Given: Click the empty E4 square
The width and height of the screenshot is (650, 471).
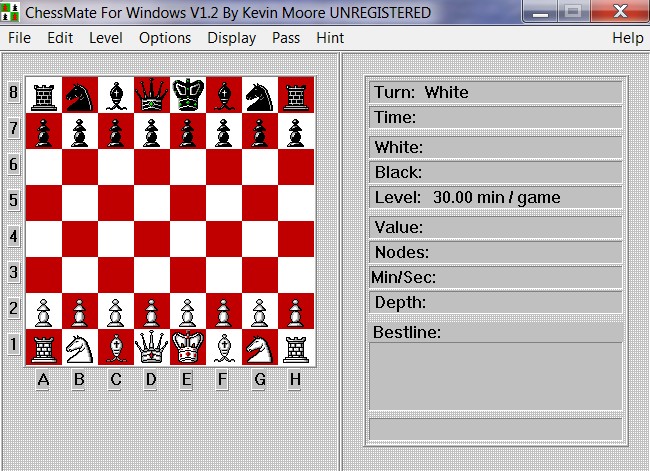Looking at the screenshot, I should 188,239.
